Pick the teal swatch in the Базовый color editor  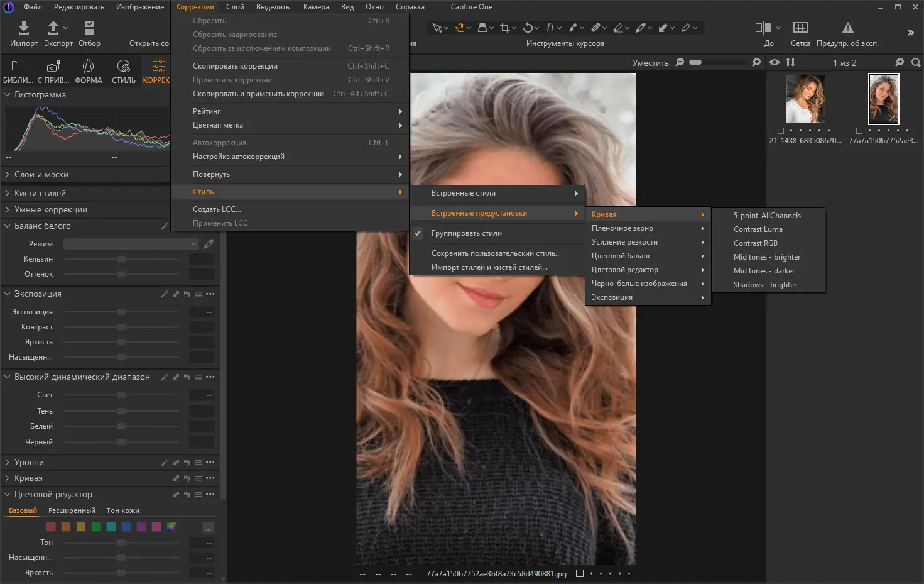(111, 526)
